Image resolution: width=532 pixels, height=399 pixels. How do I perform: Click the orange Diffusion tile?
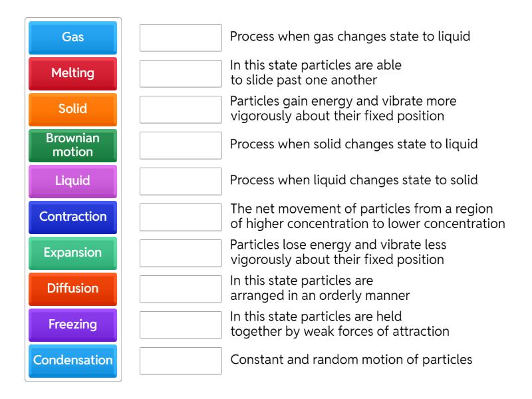tap(72, 289)
